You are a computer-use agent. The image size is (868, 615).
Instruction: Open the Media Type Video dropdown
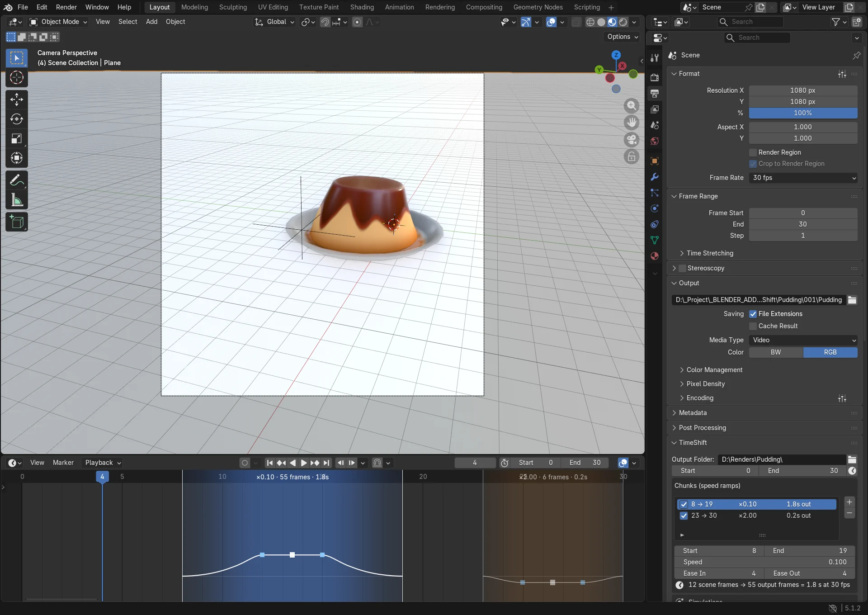pyautogui.click(x=803, y=340)
